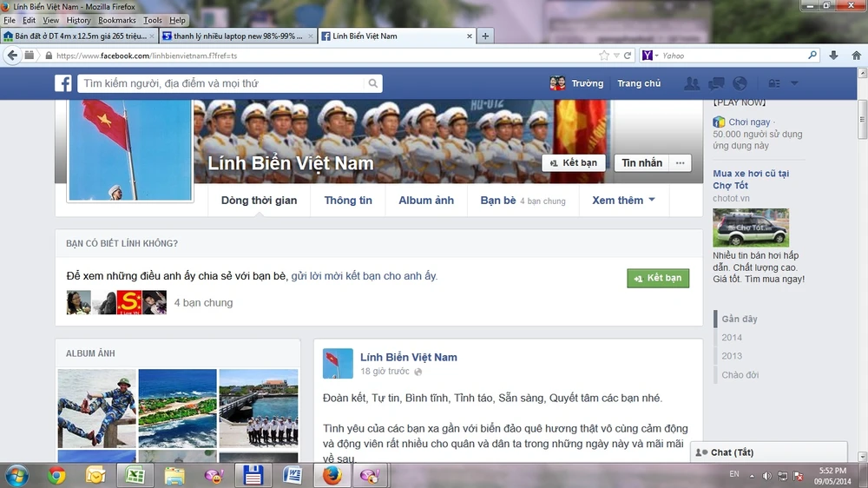Click the green Kết bạn button
This screenshot has height=488, width=868.
coord(658,278)
